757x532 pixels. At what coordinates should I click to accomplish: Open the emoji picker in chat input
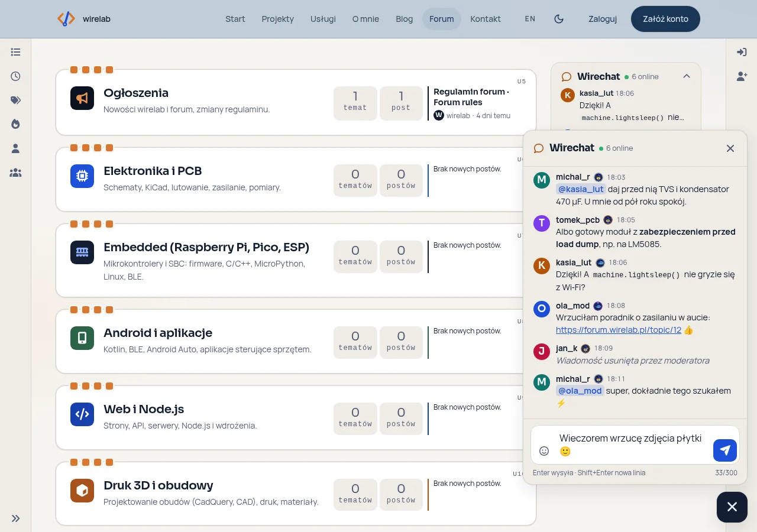[x=544, y=451]
